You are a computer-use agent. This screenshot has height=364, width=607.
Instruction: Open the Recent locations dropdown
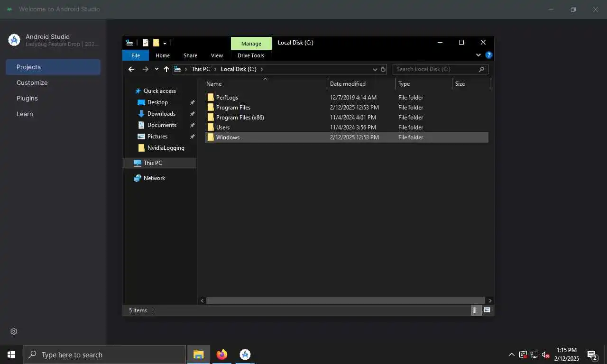(156, 69)
